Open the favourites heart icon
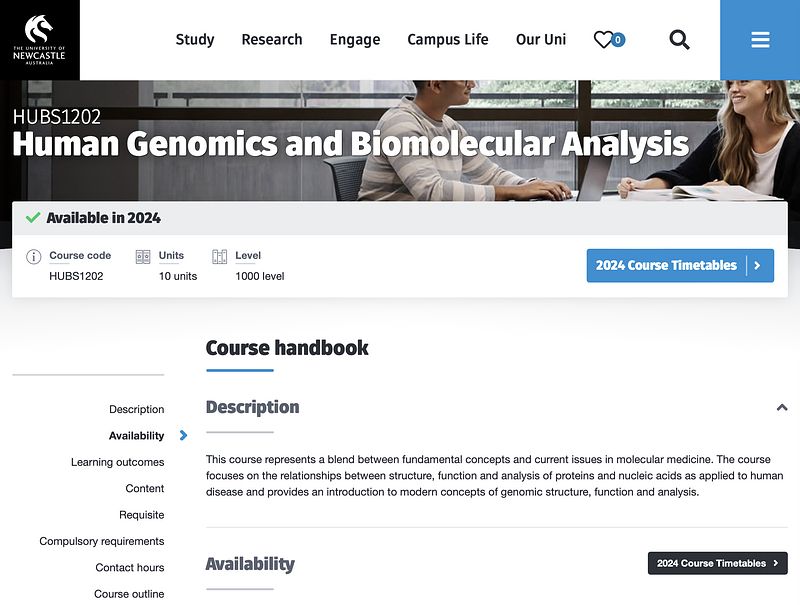The height and width of the screenshot is (605, 800). coord(604,40)
